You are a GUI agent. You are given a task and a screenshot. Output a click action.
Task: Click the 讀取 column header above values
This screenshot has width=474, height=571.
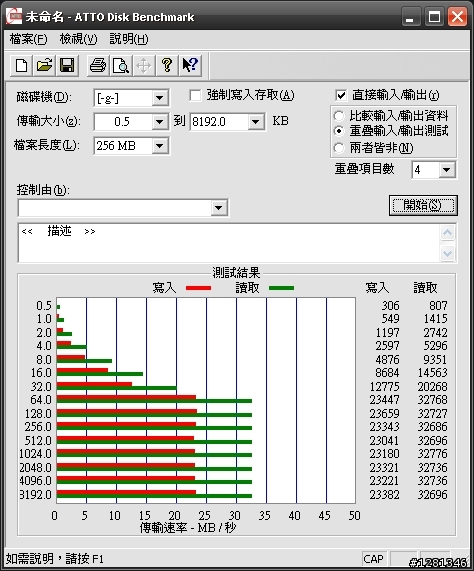pyautogui.click(x=425, y=288)
